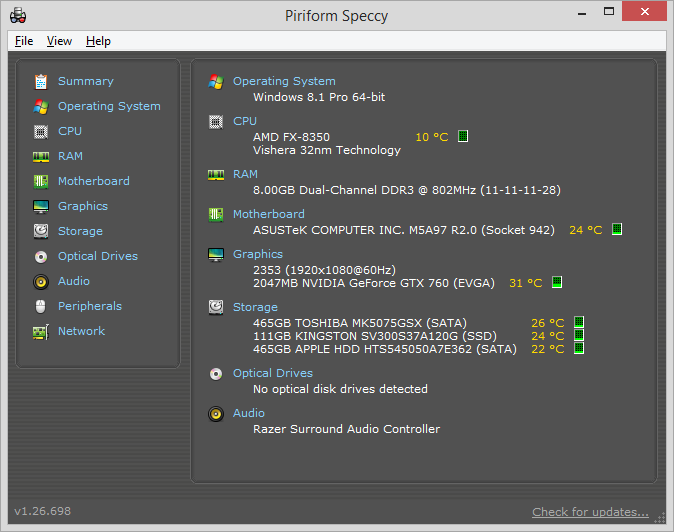Click the TOSHIBA drive temperature 26 °C

point(548,323)
